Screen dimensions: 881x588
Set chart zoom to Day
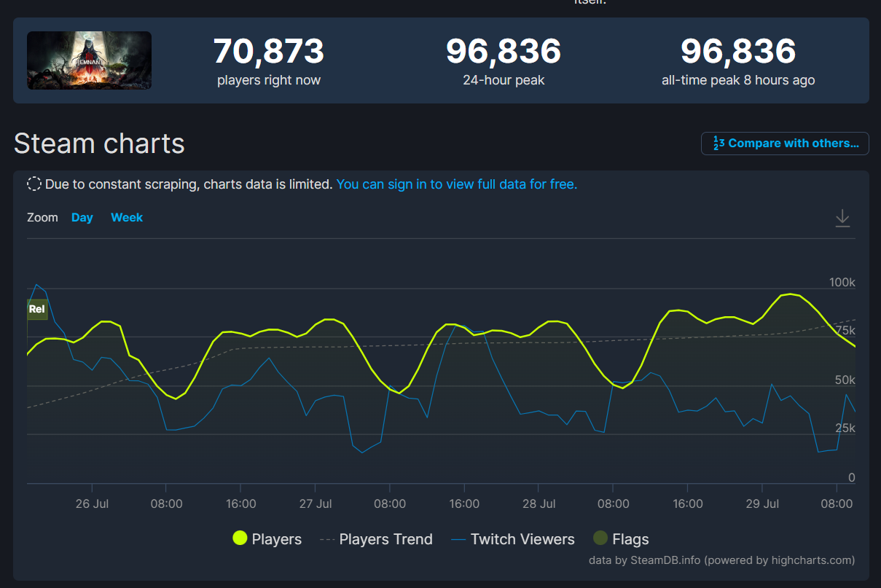click(82, 218)
